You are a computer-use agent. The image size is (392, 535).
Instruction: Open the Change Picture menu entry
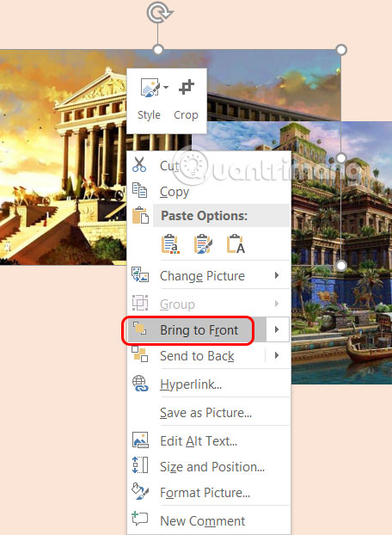pyautogui.click(x=203, y=276)
